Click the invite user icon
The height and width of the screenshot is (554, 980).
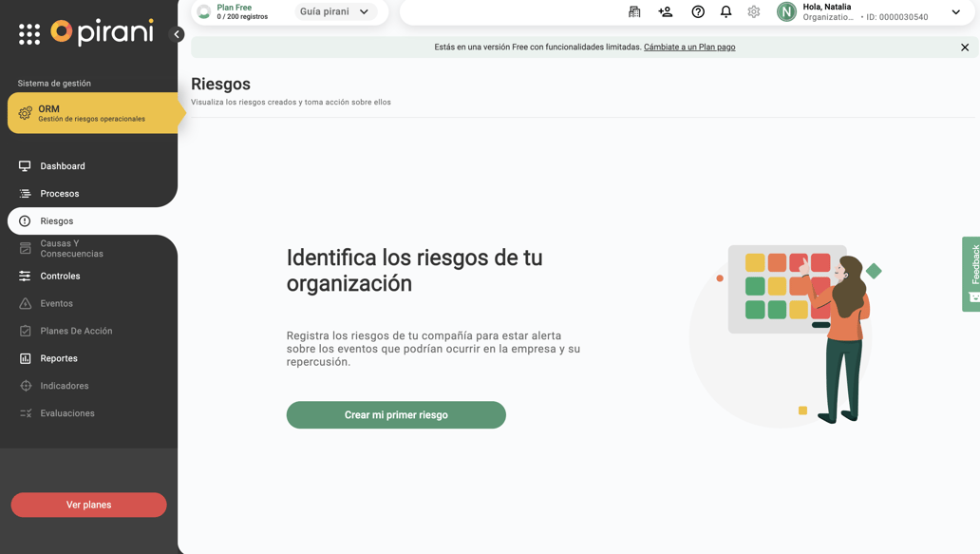pos(665,11)
